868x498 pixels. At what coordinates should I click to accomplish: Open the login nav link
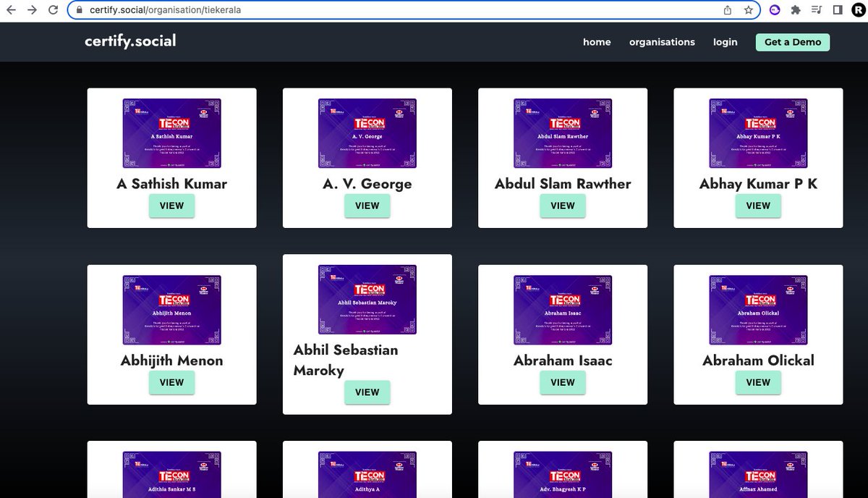pyautogui.click(x=726, y=42)
